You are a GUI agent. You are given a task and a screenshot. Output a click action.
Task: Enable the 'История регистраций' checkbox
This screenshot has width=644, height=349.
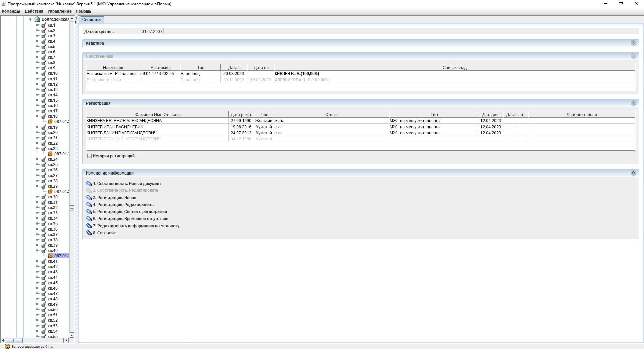point(89,156)
